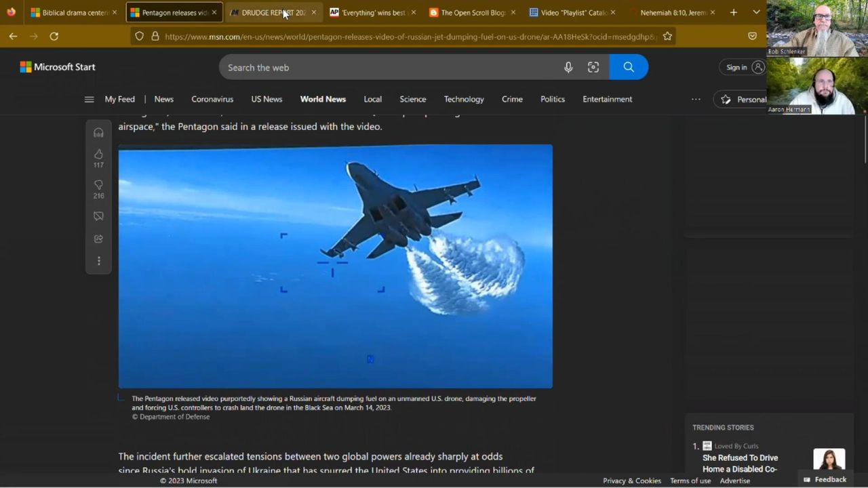The width and height of the screenshot is (868, 488).
Task: Click in the Search the web field
Action: click(x=387, y=67)
